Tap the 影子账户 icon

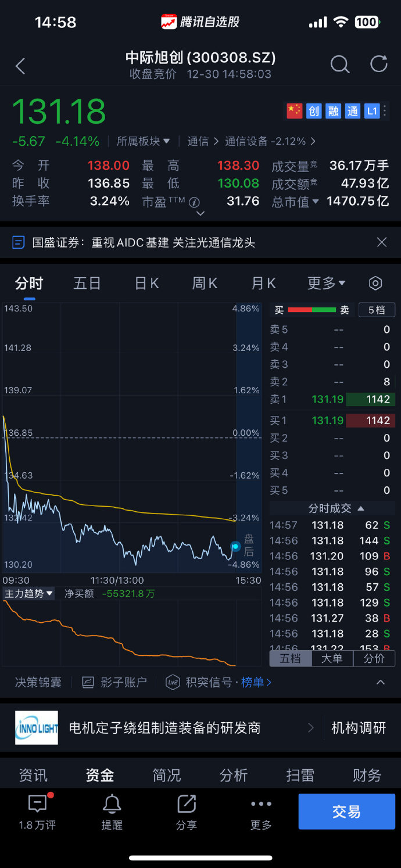(x=88, y=682)
